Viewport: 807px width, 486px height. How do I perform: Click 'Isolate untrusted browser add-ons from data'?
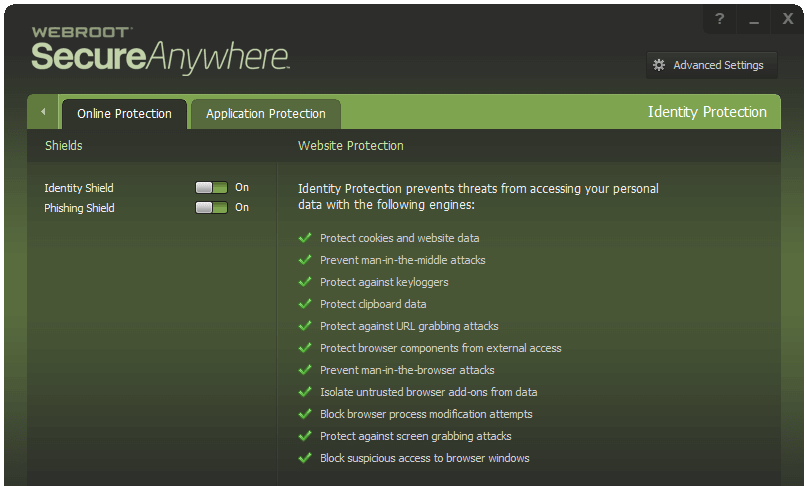point(429,392)
